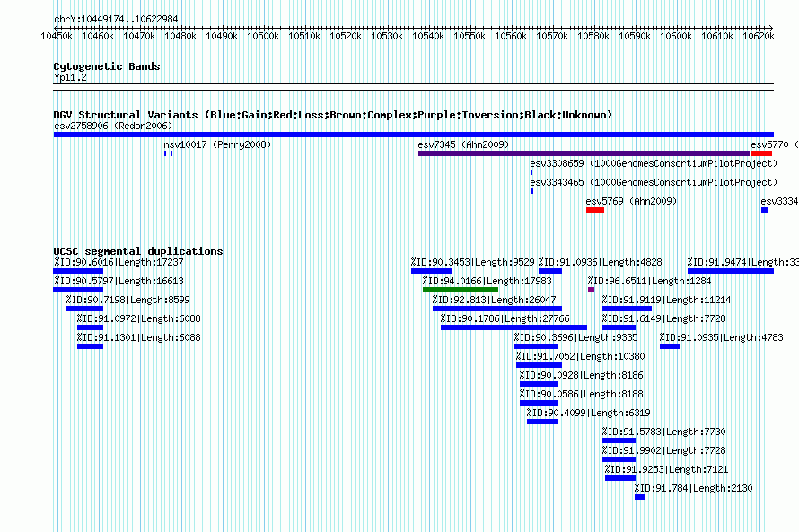The height and width of the screenshot is (532, 799).
Task: Click the duplication bar under %ID:90.3453|Length:9529
Action: pyautogui.click(x=432, y=271)
